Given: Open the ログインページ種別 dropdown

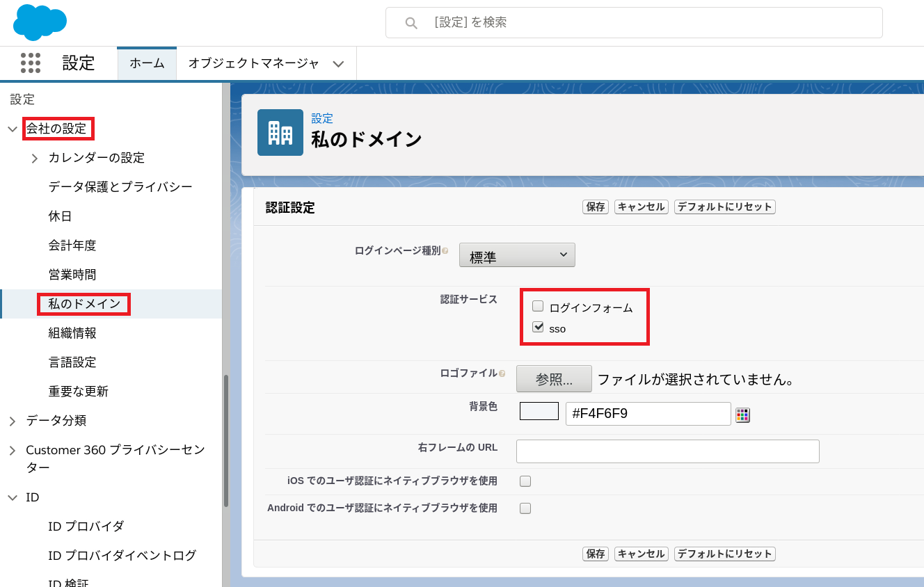Looking at the screenshot, I should coord(517,255).
